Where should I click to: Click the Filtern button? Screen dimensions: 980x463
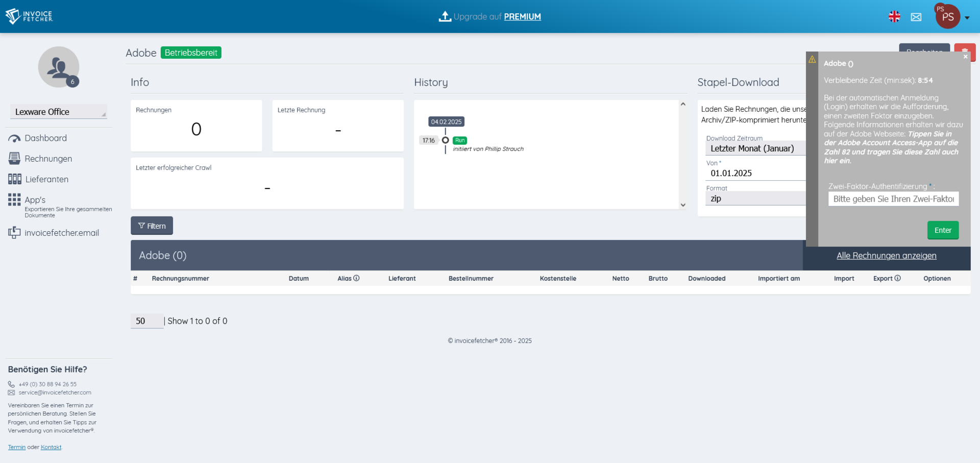coord(152,226)
